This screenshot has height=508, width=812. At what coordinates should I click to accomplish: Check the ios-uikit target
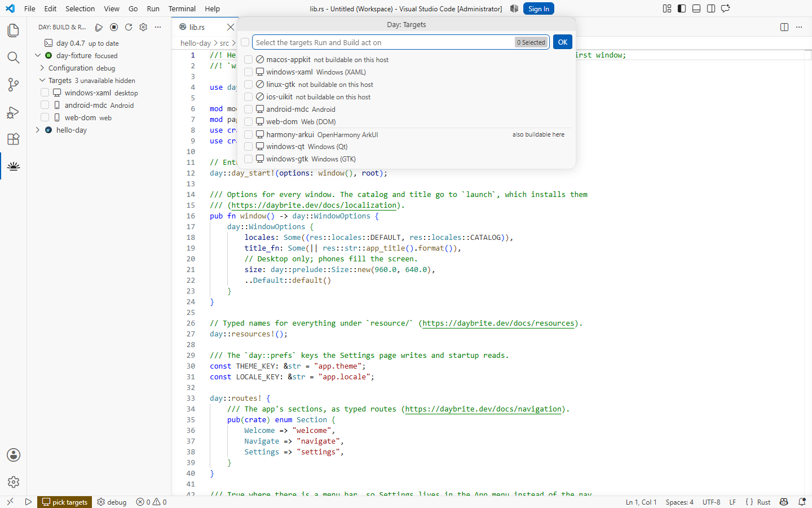tap(248, 97)
